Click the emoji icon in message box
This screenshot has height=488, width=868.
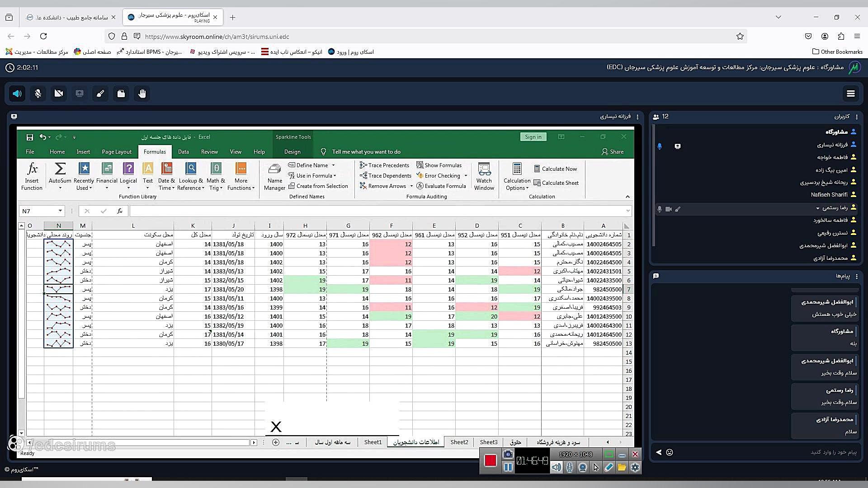click(670, 452)
